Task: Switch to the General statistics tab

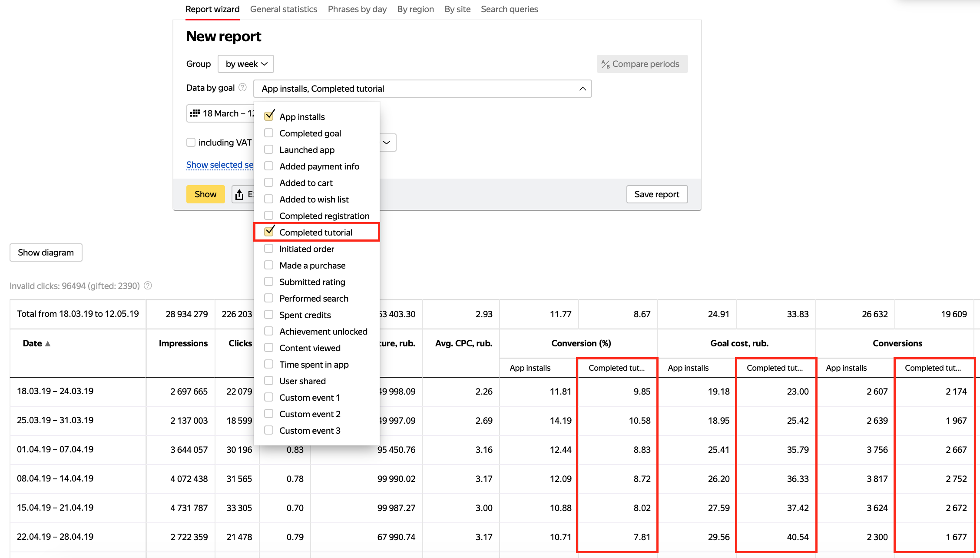Action: click(284, 9)
